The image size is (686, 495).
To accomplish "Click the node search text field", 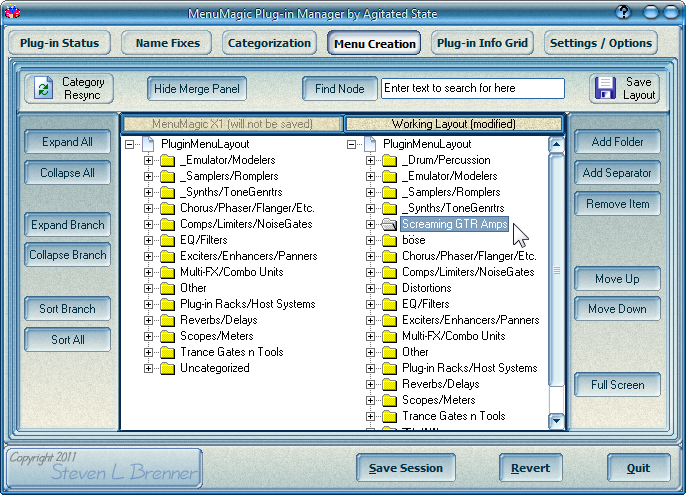I will pos(472,88).
